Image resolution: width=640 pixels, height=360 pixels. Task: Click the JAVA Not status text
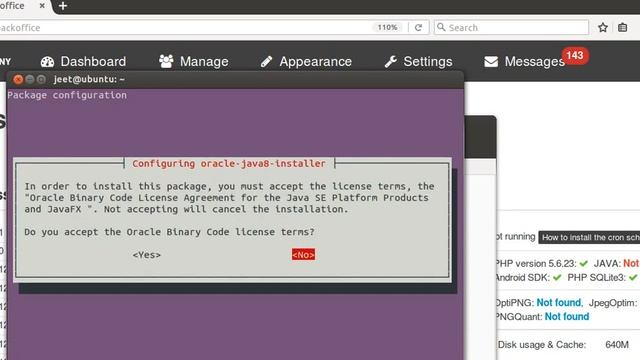tap(631, 263)
